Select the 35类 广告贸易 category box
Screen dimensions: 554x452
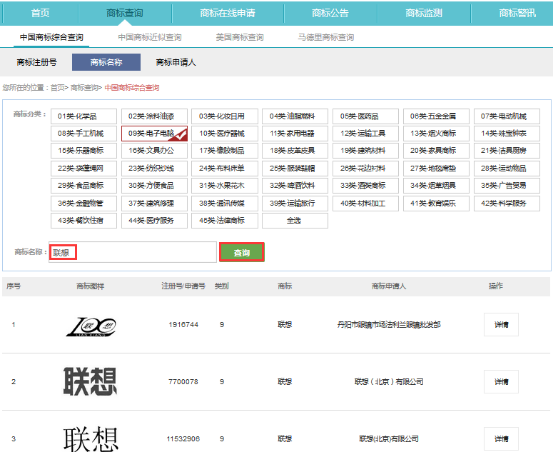click(507, 186)
